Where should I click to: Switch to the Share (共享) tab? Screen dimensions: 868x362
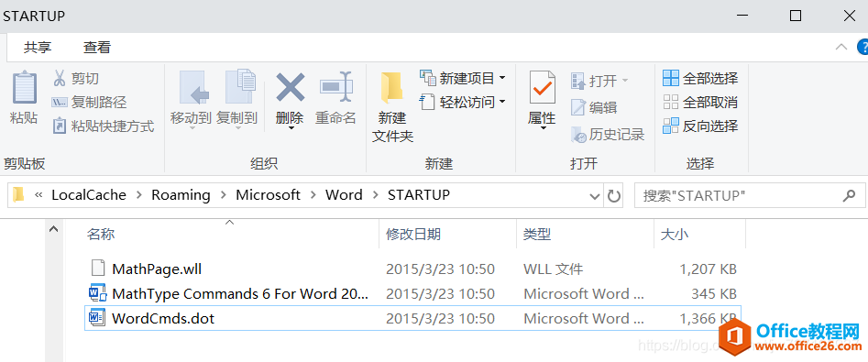pyautogui.click(x=38, y=48)
